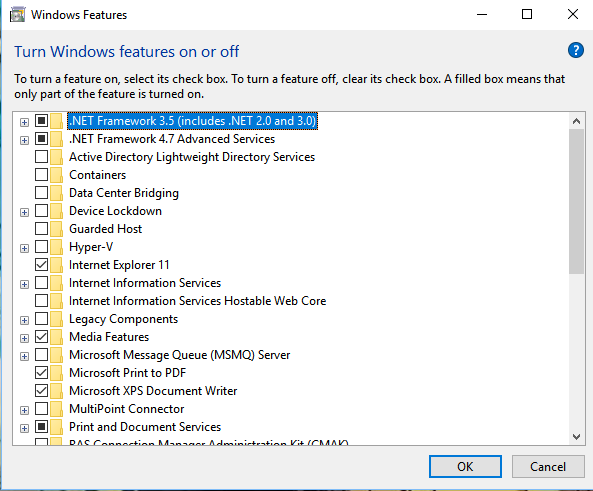Click the scrollbar down arrow
Viewport: 593px width, 491px height.
(x=576, y=437)
